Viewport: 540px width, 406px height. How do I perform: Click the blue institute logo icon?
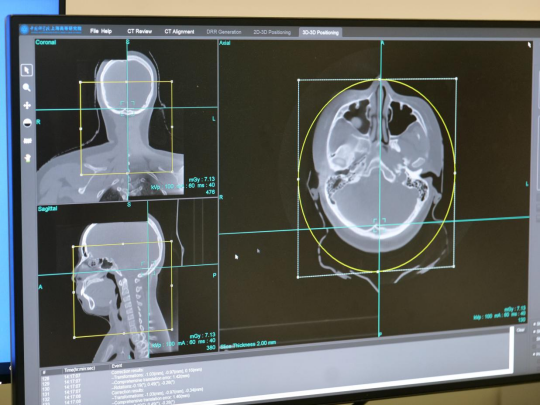click(24, 29)
